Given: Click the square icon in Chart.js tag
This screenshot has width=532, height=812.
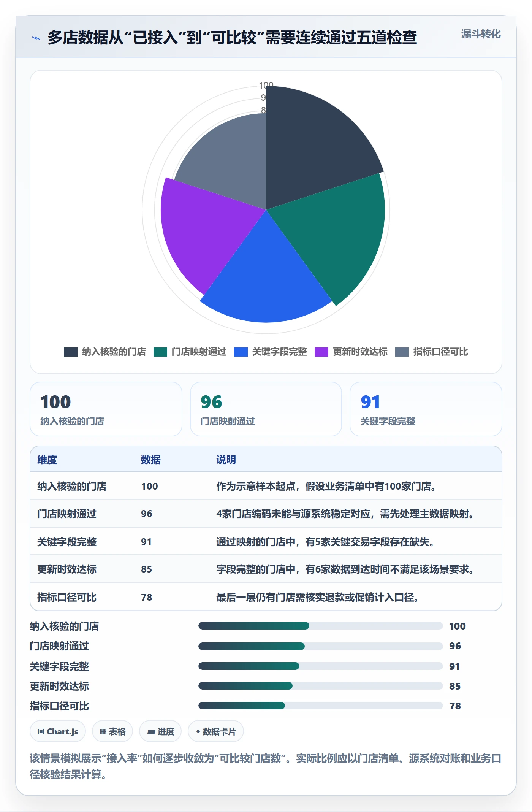Looking at the screenshot, I should 41,732.
